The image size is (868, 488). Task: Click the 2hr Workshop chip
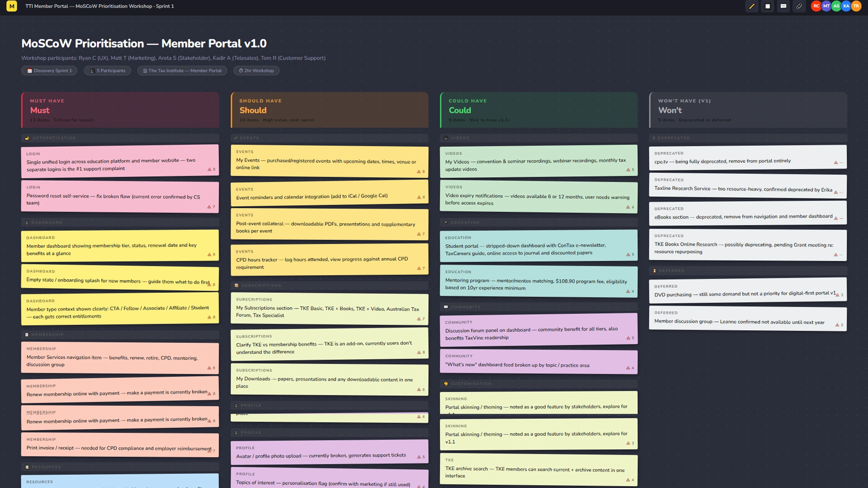[x=256, y=70]
